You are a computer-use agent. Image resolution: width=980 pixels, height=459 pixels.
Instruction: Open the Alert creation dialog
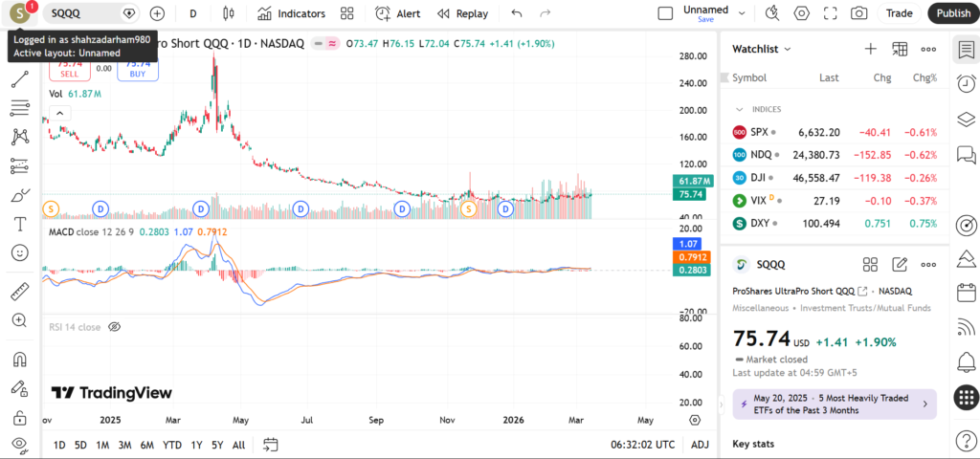point(397,13)
